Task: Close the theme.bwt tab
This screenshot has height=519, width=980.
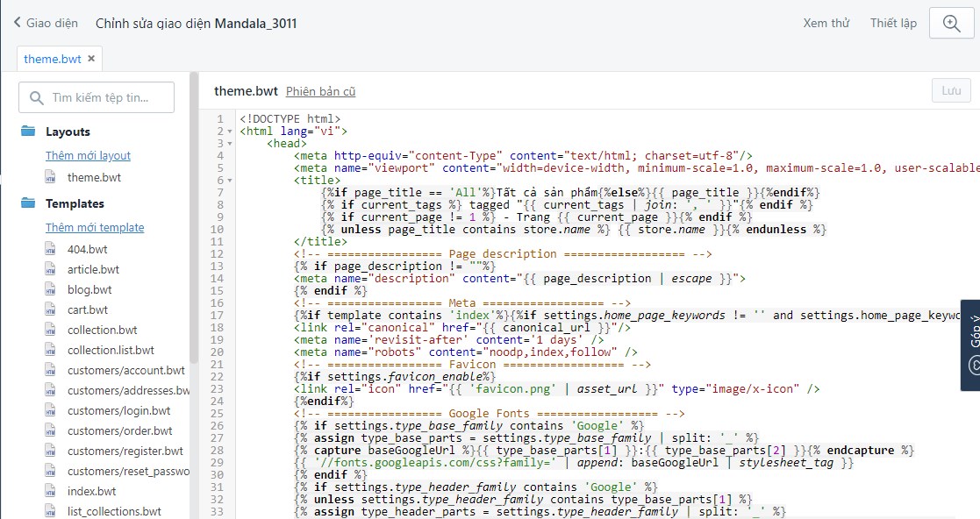Action: coord(91,59)
